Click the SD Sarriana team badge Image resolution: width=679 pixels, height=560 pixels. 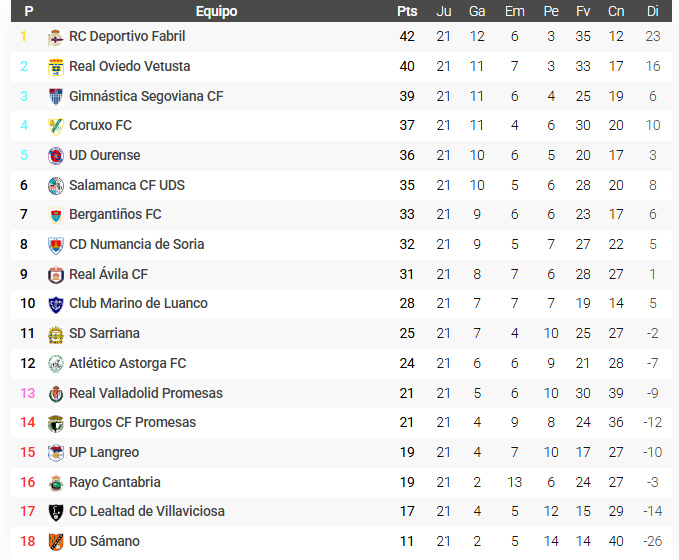[x=56, y=334]
